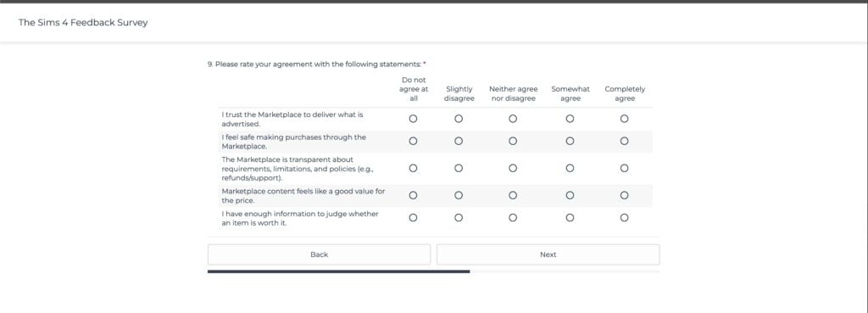Screen dimensions: 868x313
Task: Click statement 'I have enough information to judge'
Action: [x=299, y=218]
